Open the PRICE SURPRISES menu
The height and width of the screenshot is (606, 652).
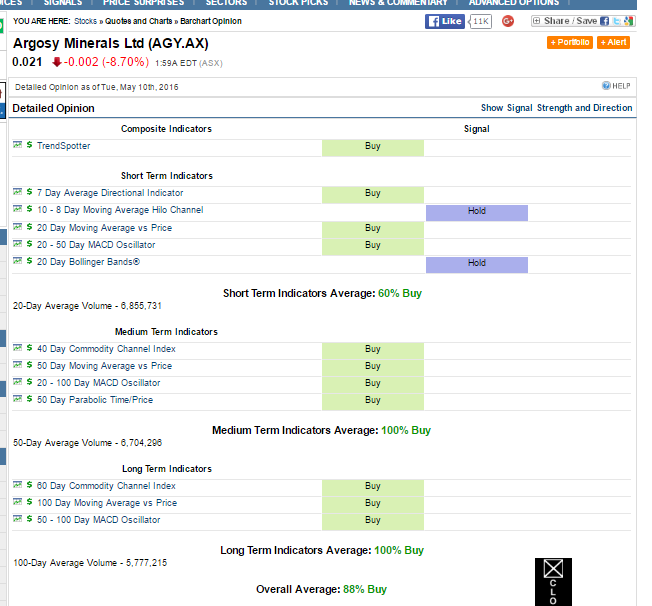point(143,3)
